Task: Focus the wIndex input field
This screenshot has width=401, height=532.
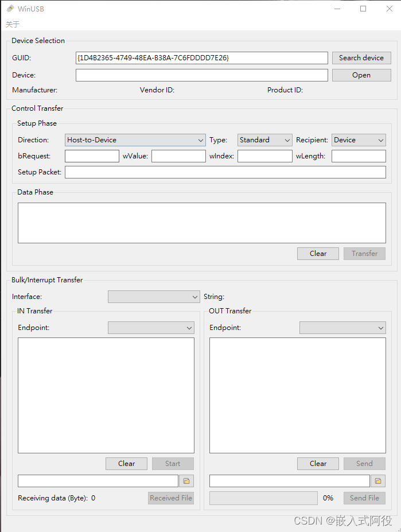Action: [x=264, y=156]
